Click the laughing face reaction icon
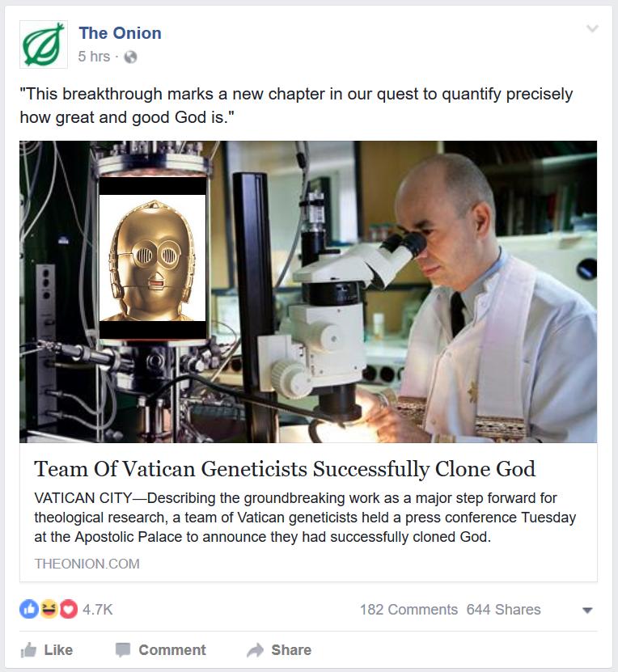 coord(49,609)
